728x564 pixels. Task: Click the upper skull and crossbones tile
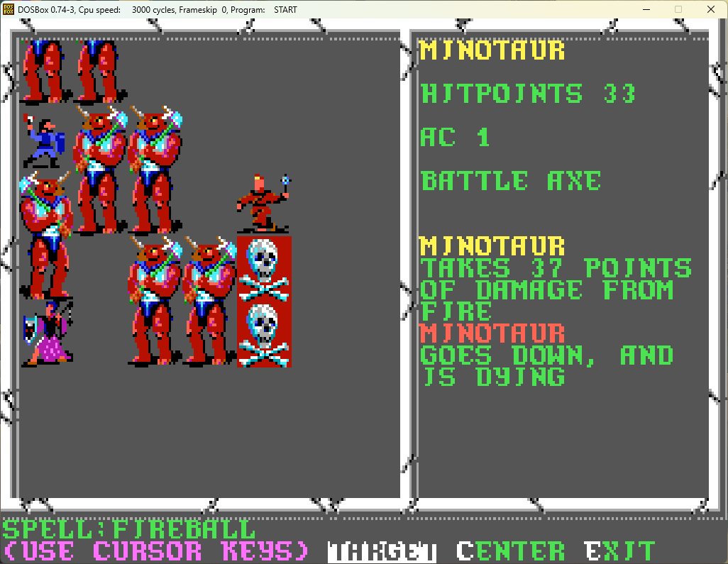[x=264, y=270]
